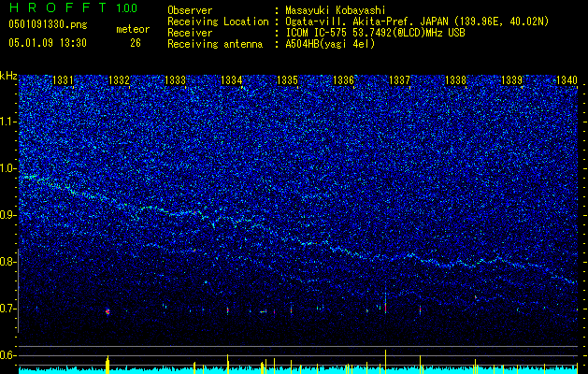Viewport: 588px width, 374px height.
Task: Click the 1340 time marker
Action: pyautogui.click(x=567, y=79)
